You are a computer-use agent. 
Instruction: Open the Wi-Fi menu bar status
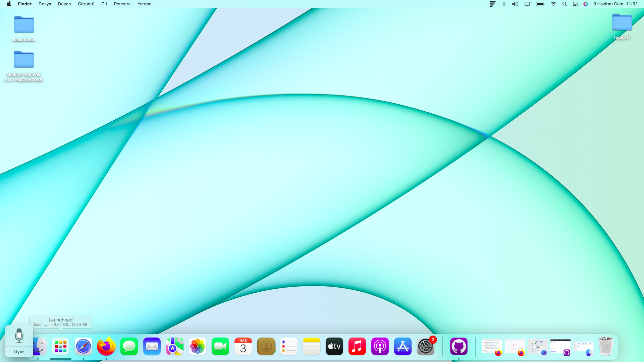553,4
